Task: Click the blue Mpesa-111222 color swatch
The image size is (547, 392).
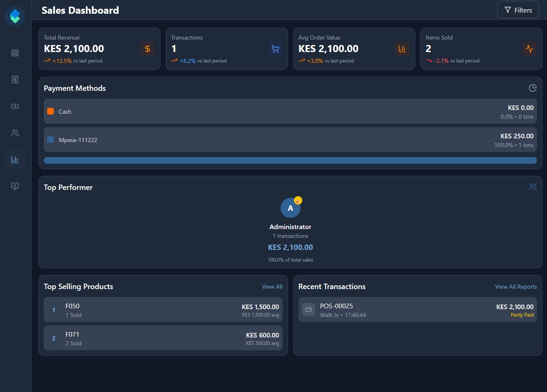Action: click(50, 140)
